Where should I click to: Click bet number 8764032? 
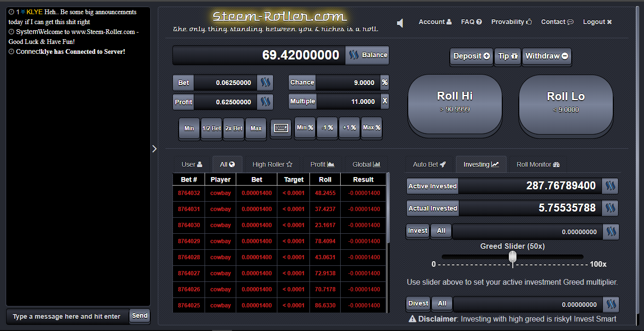[189, 193]
